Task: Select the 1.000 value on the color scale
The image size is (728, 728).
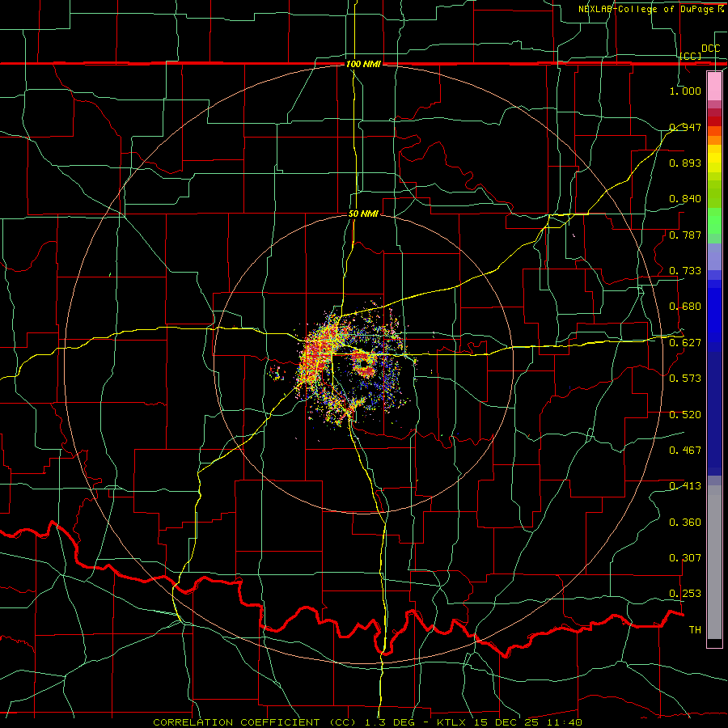Action: (x=685, y=91)
